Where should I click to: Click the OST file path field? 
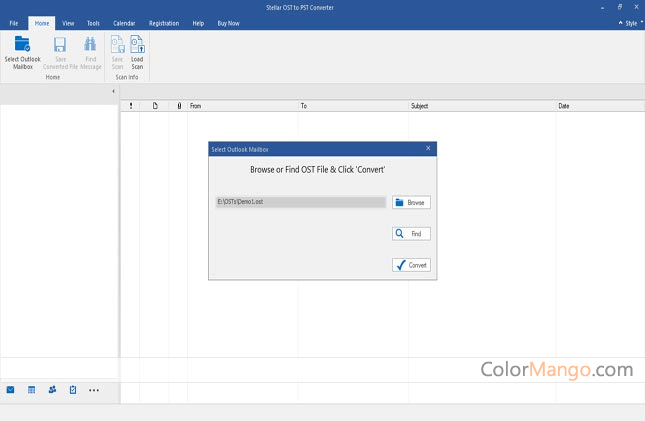tap(301, 202)
